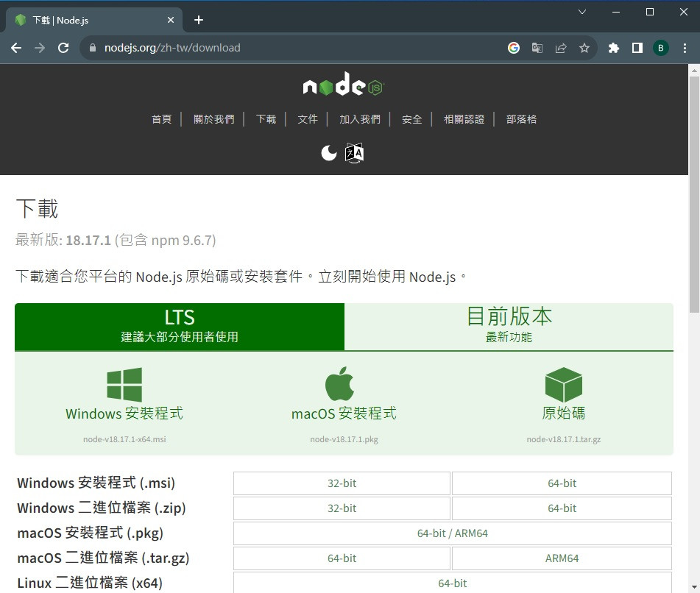Open 部落格 nav item
700x593 pixels.
(x=521, y=119)
